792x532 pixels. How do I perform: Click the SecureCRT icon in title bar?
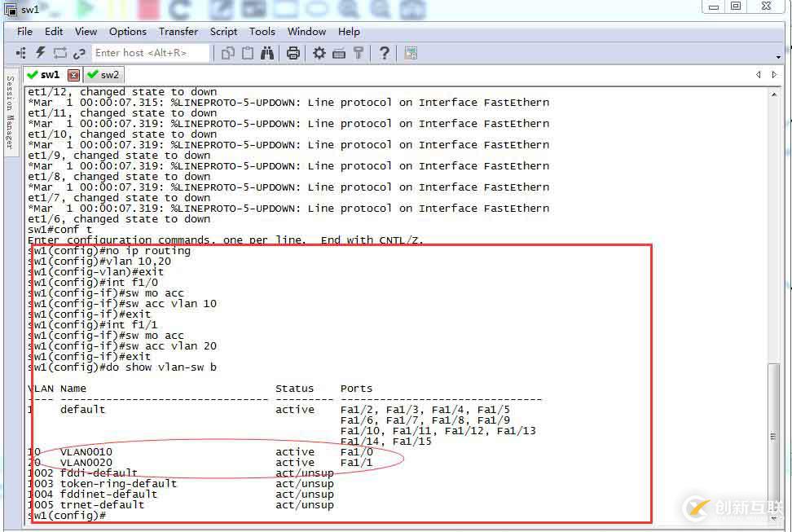point(11,9)
